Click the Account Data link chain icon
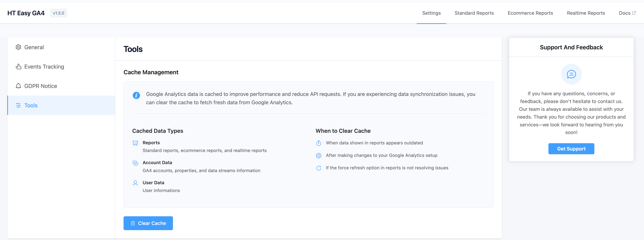 [135, 163]
